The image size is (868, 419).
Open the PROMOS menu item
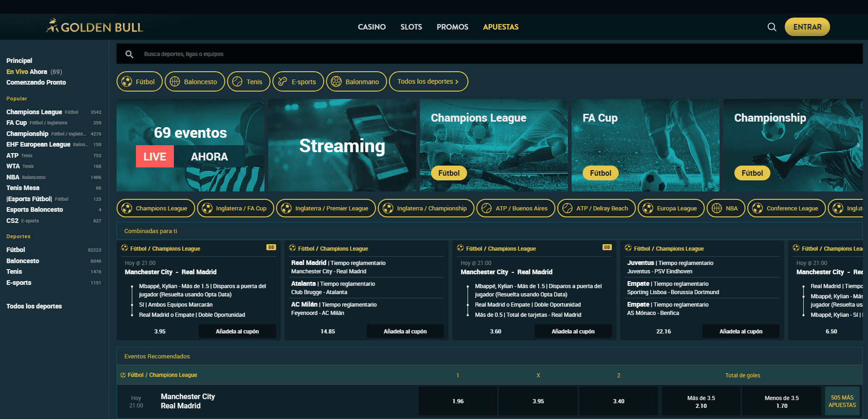click(452, 27)
